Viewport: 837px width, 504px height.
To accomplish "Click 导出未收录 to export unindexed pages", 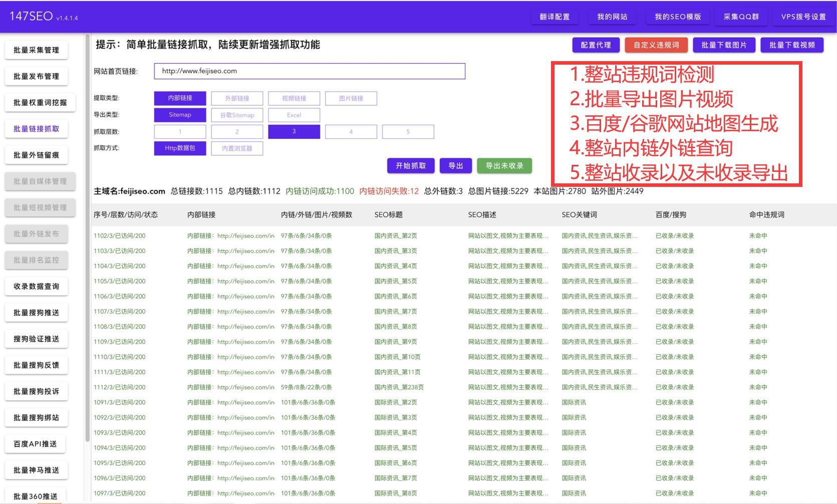I will click(x=504, y=165).
